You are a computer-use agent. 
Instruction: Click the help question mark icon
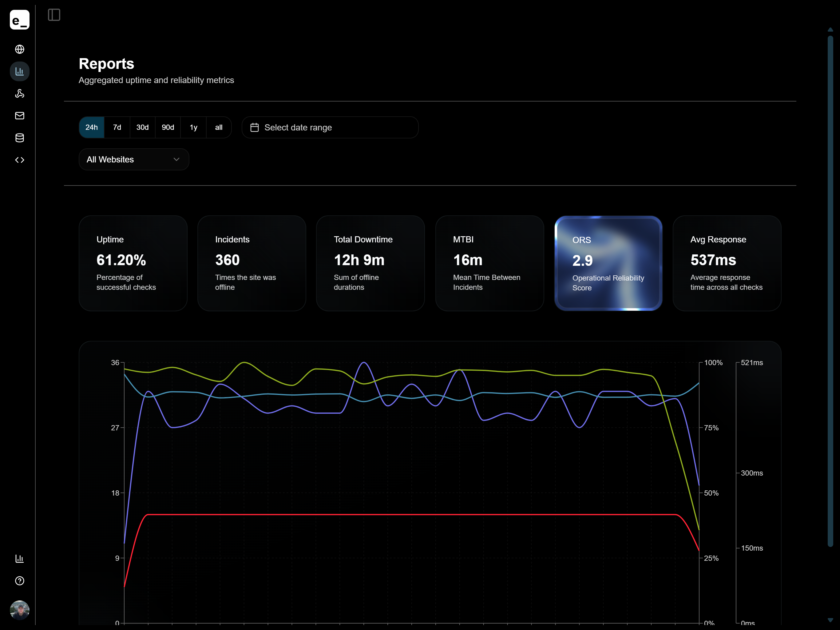(x=19, y=580)
